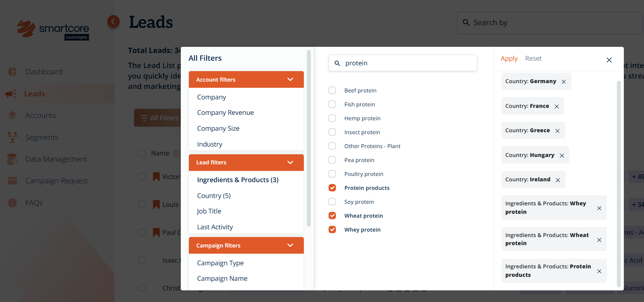Collapse the Campaign filters section
The image size is (644, 302).
pos(290,246)
